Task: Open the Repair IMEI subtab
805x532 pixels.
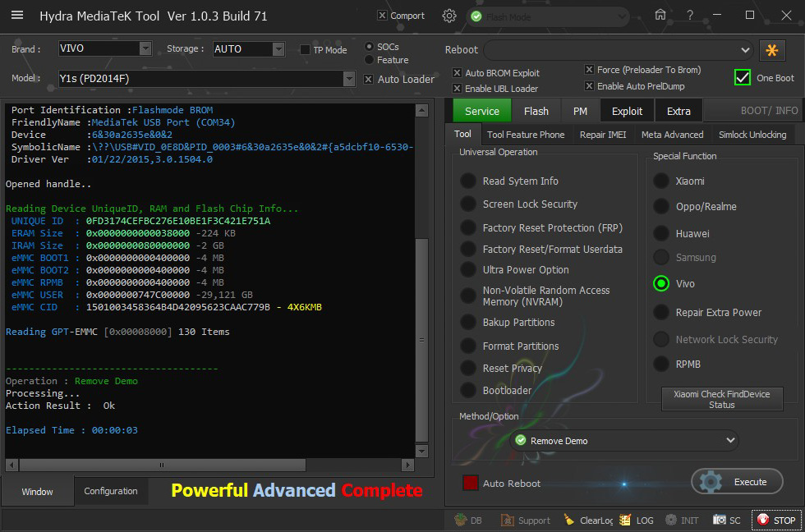Action: click(x=603, y=135)
